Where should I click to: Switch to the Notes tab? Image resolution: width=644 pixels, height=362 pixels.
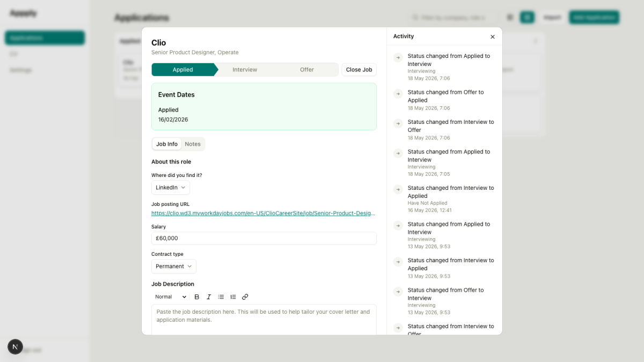(x=193, y=144)
